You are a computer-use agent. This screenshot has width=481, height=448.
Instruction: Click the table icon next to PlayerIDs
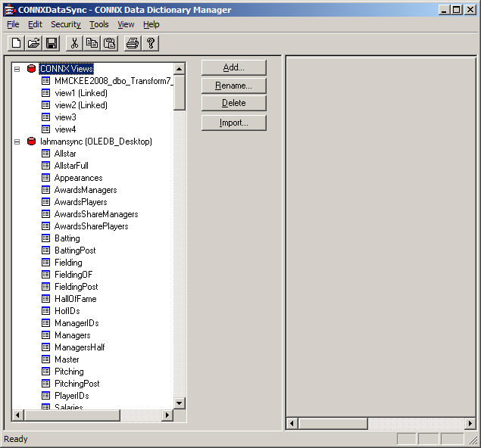[45, 396]
